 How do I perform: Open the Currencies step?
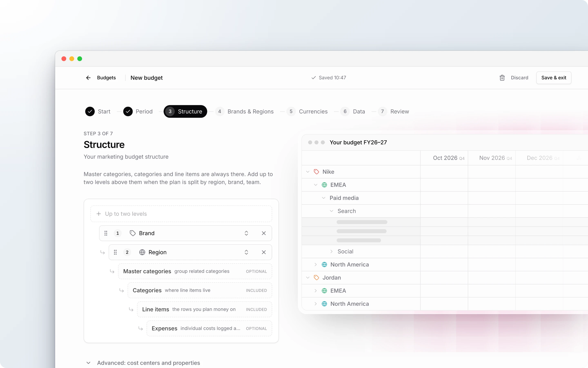click(x=307, y=111)
